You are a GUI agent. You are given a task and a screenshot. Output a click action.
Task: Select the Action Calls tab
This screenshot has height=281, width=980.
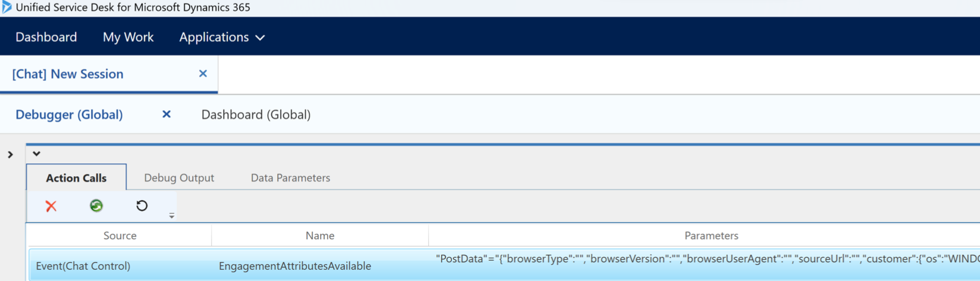point(76,177)
